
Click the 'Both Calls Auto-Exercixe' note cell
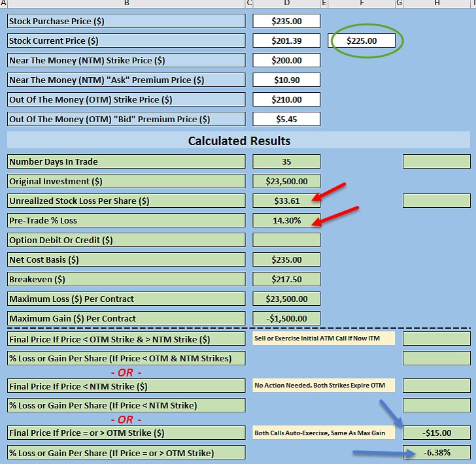tap(324, 433)
